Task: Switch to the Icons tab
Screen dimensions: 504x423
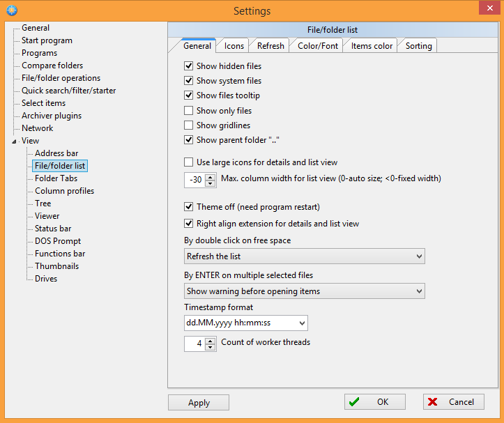Action: tap(234, 46)
